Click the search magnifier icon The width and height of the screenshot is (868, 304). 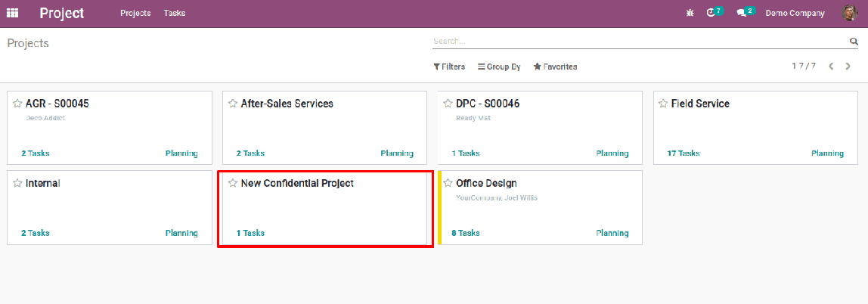[854, 41]
